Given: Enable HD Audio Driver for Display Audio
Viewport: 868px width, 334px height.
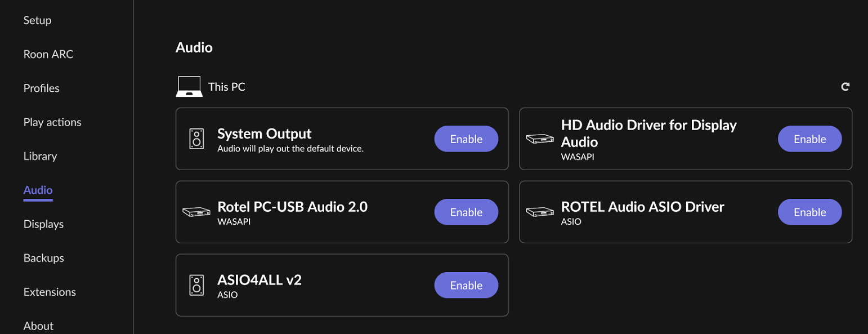Looking at the screenshot, I should 809,139.
